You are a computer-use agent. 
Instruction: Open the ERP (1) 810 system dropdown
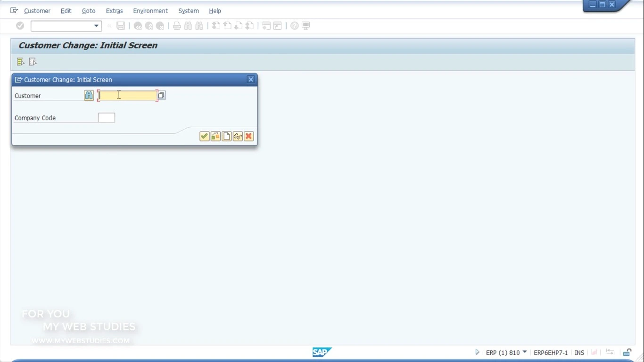click(x=524, y=352)
